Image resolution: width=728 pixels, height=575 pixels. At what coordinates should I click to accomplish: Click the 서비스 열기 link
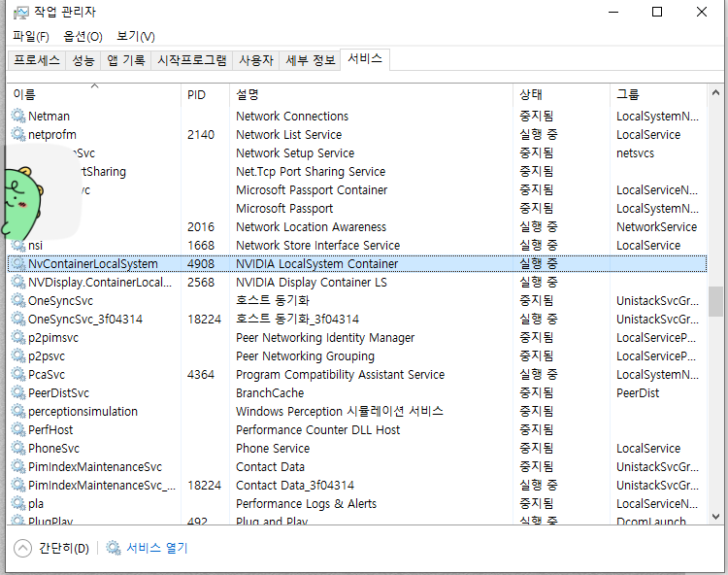[157, 548]
